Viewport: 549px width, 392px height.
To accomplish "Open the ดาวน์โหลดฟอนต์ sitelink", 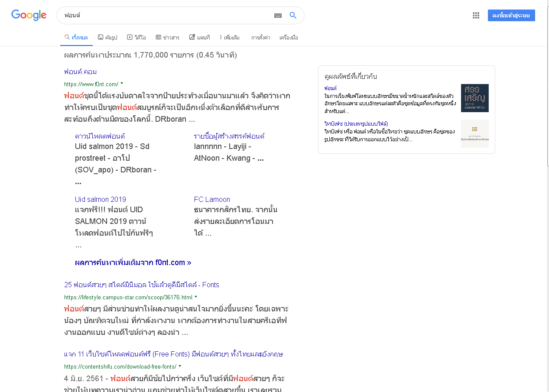I will [100, 136].
